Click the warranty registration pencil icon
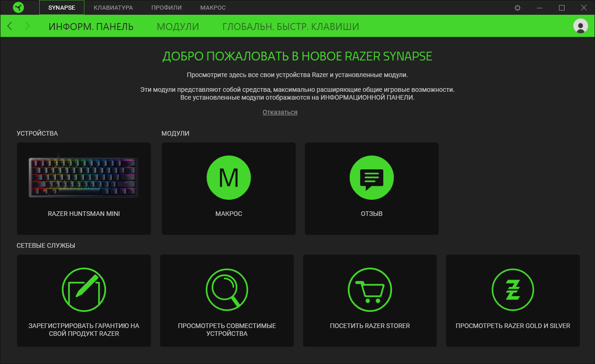 coord(84,289)
